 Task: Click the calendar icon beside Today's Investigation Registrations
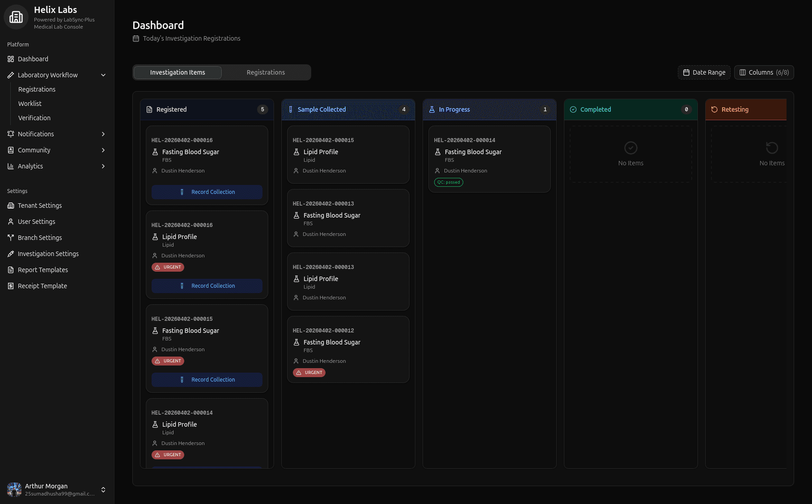(136, 38)
